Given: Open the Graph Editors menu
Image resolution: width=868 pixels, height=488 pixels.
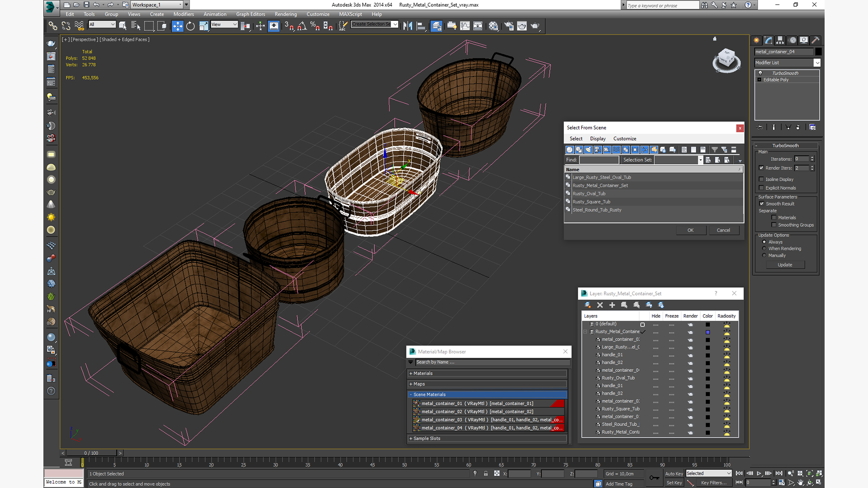Looking at the screenshot, I should [x=250, y=14].
